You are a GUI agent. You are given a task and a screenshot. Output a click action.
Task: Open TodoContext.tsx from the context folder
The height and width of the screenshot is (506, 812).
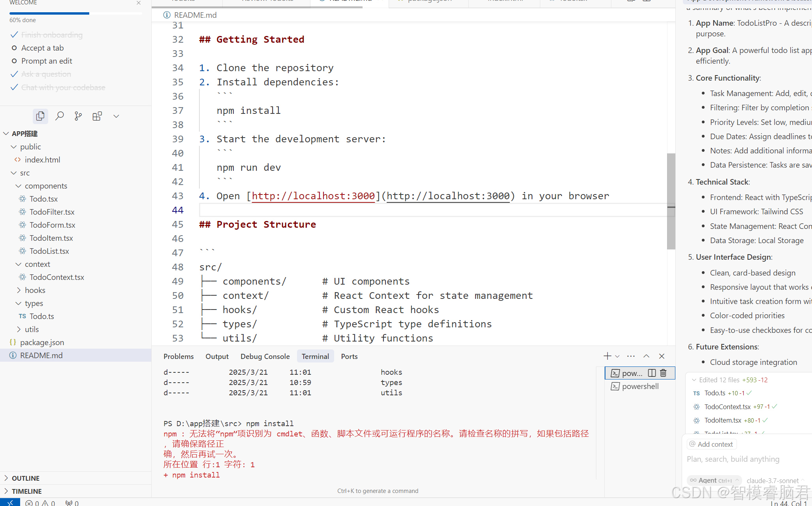click(56, 277)
